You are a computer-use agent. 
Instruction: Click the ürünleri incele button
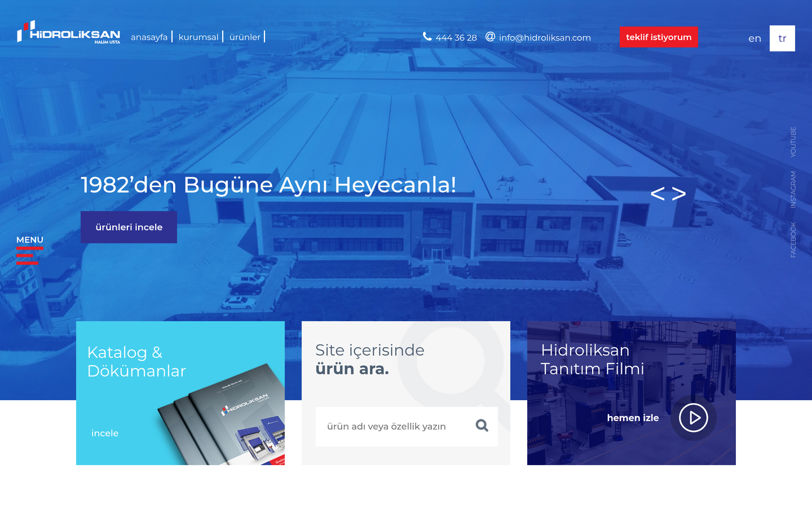point(129,227)
